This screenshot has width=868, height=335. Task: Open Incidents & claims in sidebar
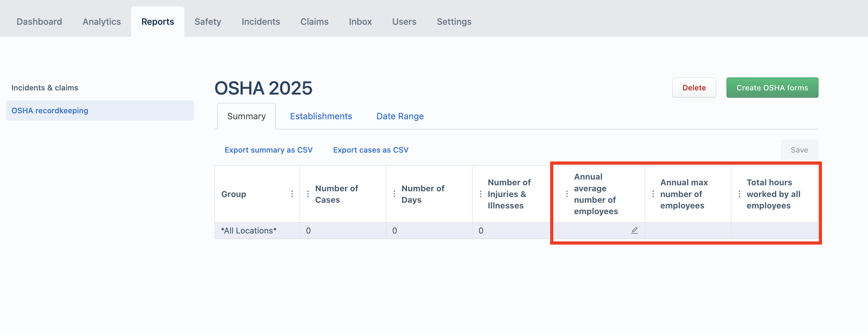coord(45,88)
